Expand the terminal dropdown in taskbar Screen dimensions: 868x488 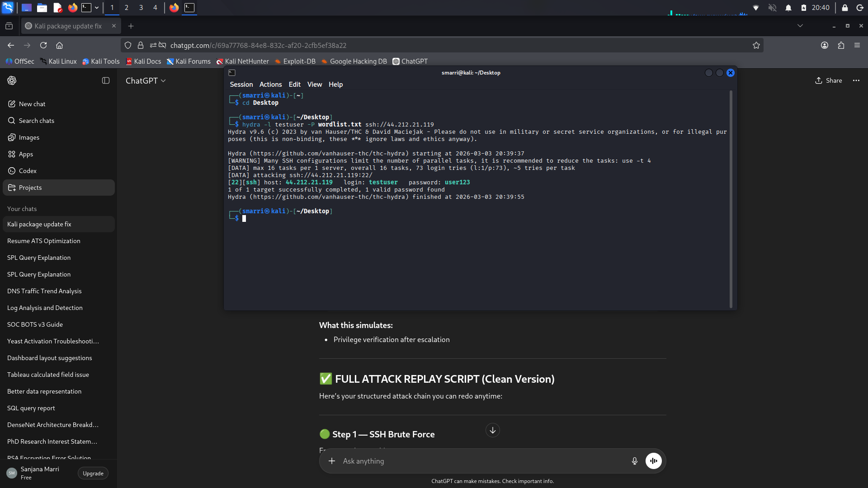click(96, 8)
